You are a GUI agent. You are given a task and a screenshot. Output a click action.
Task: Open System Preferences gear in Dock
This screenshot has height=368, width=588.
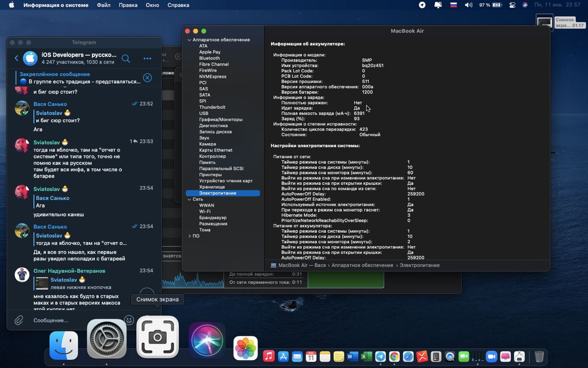click(x=107, y=339)
